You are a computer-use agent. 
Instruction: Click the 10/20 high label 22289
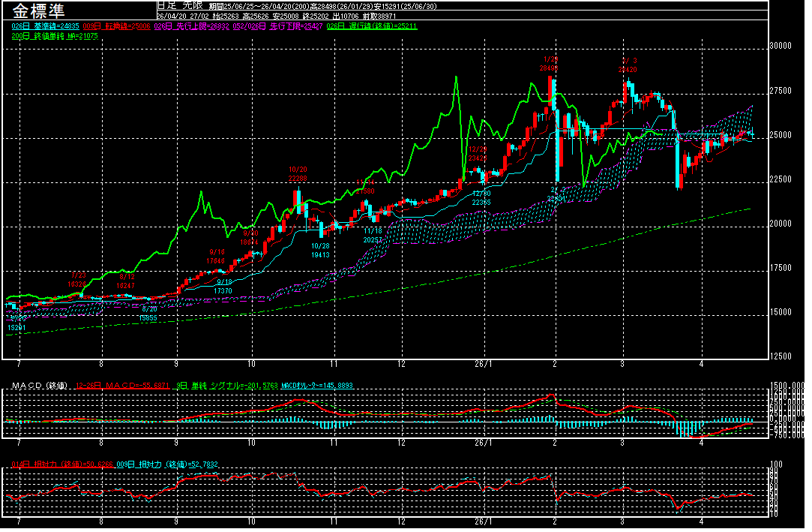[x=298, y=179]
